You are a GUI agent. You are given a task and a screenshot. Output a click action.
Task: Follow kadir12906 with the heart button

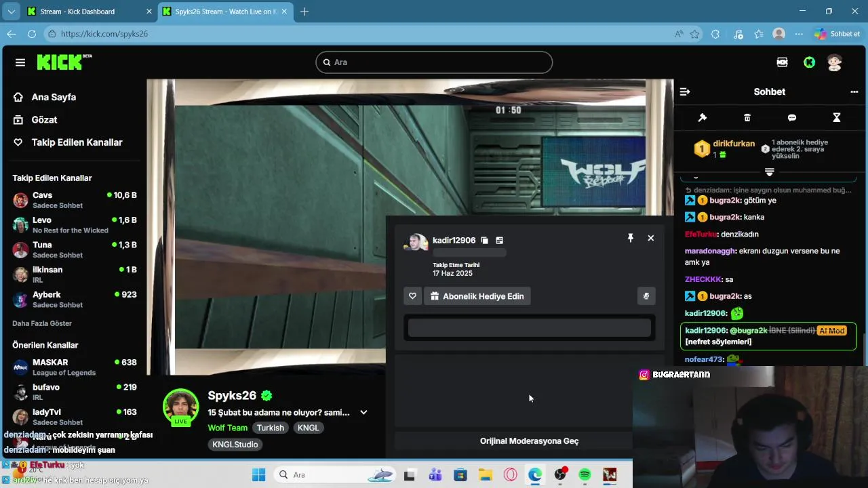coord(412,296)
